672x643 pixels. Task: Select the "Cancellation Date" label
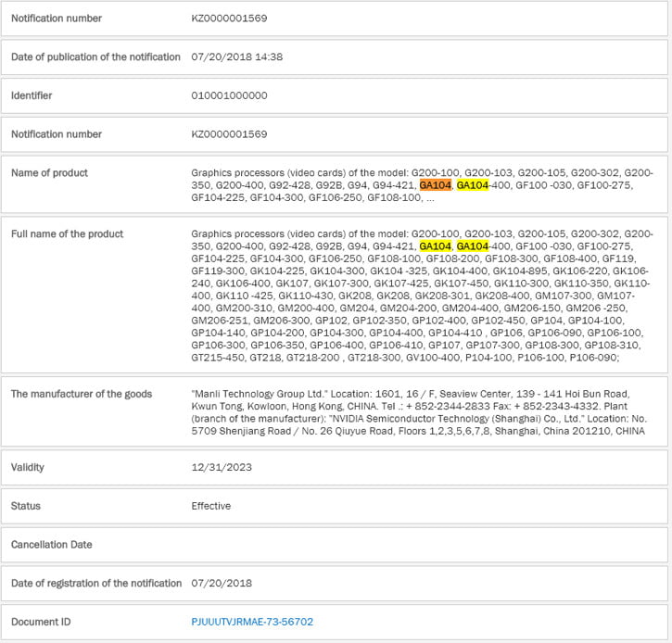[51, 545]
